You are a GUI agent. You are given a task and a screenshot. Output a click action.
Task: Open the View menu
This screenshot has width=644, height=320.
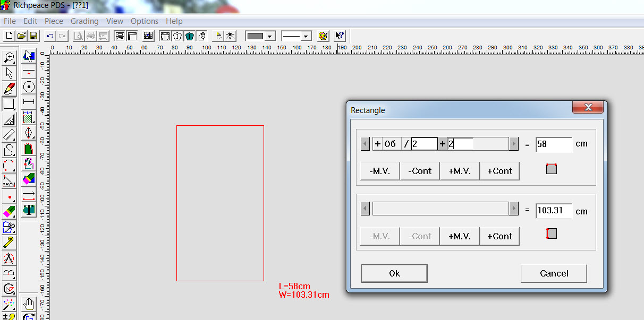point(115,21)
